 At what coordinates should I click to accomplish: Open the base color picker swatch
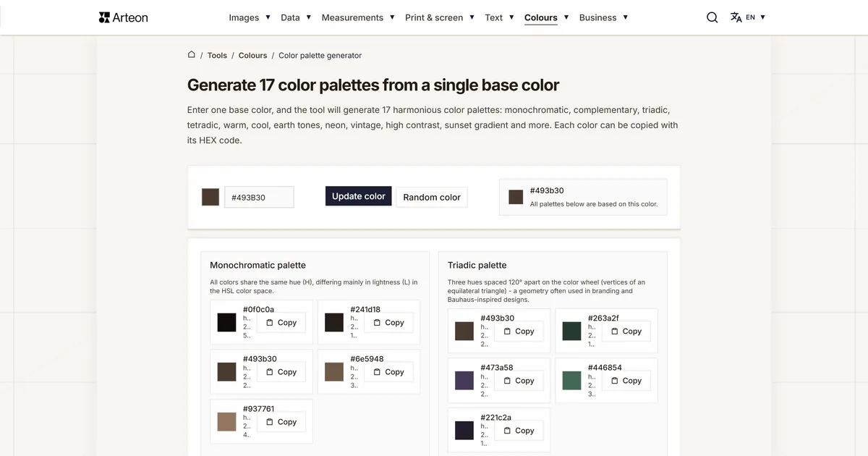pos(210,197)
